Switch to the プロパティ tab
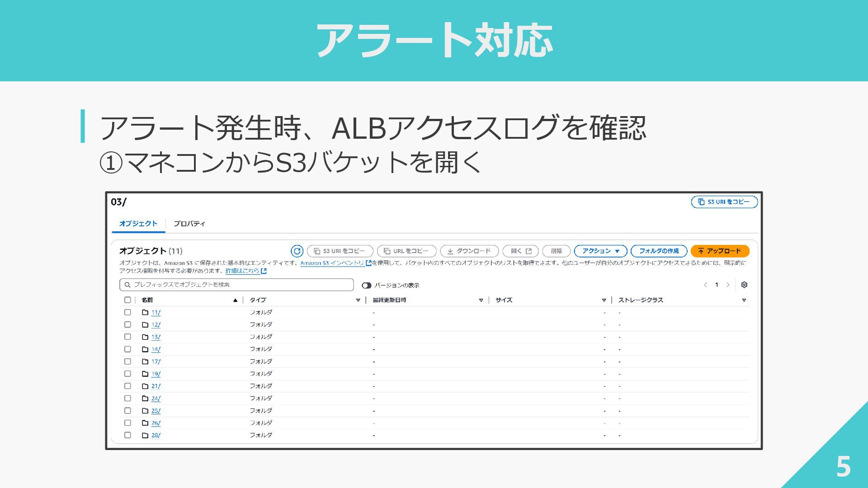Viewport: 868px width, 488px height. point(189,224)
